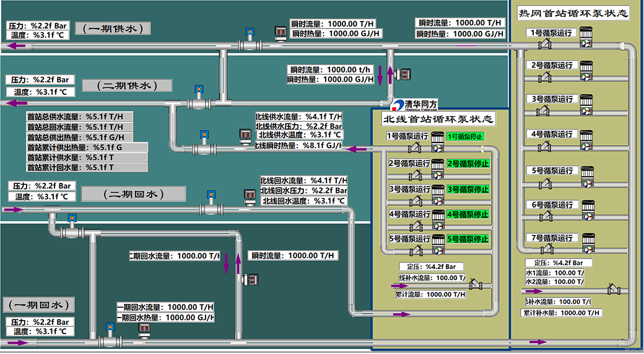
Task: Click heat meter on bypass pipe near 1000.00 t/h
Action: tap(404, 74)
